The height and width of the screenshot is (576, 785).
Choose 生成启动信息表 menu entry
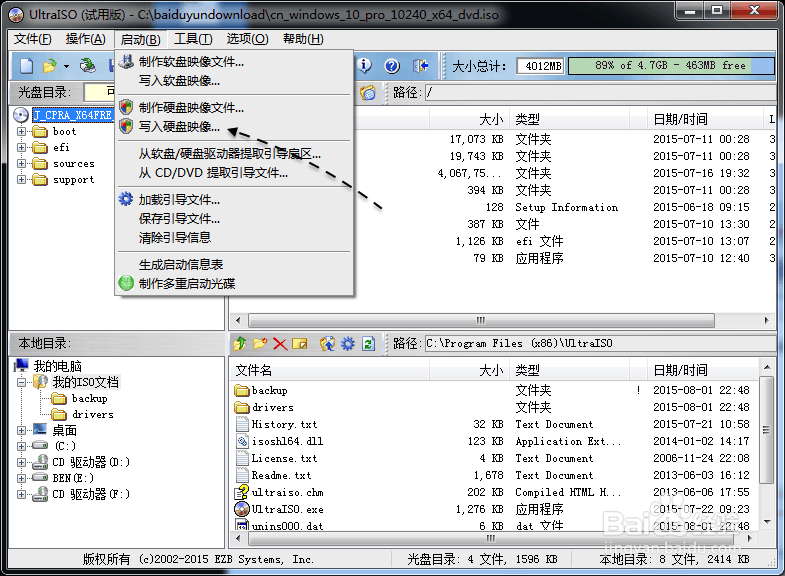(x=234, y=265)
